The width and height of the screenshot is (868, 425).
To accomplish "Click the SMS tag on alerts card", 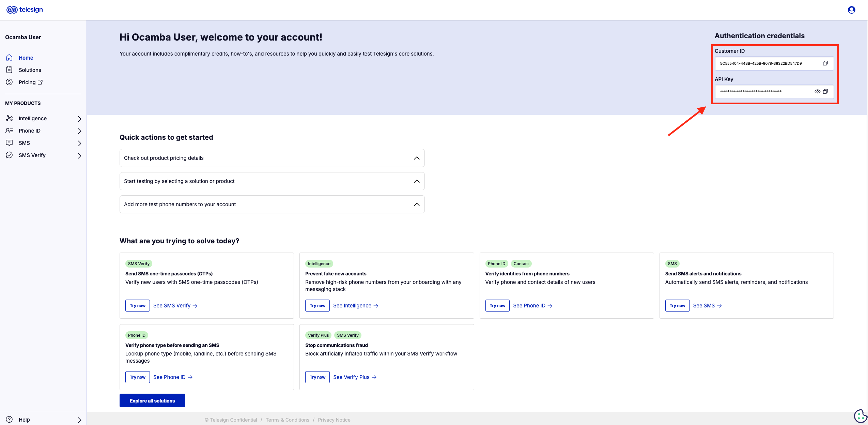I will tap(672, 263).
